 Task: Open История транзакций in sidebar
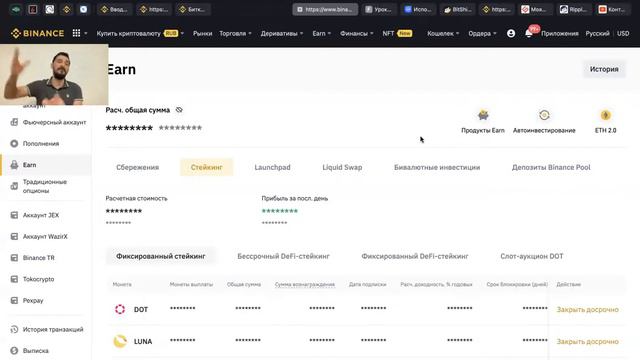click(53, 329)
